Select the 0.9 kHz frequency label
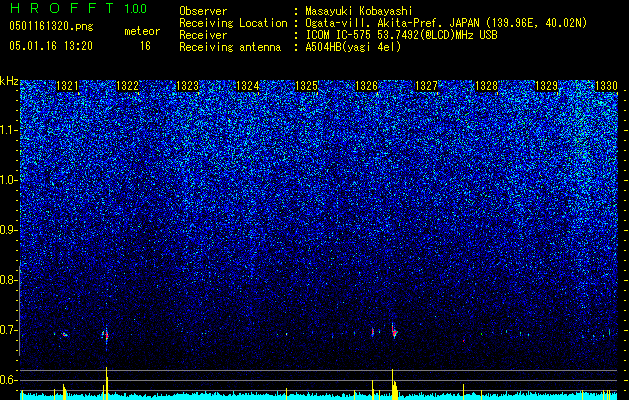 coord(8,230)
